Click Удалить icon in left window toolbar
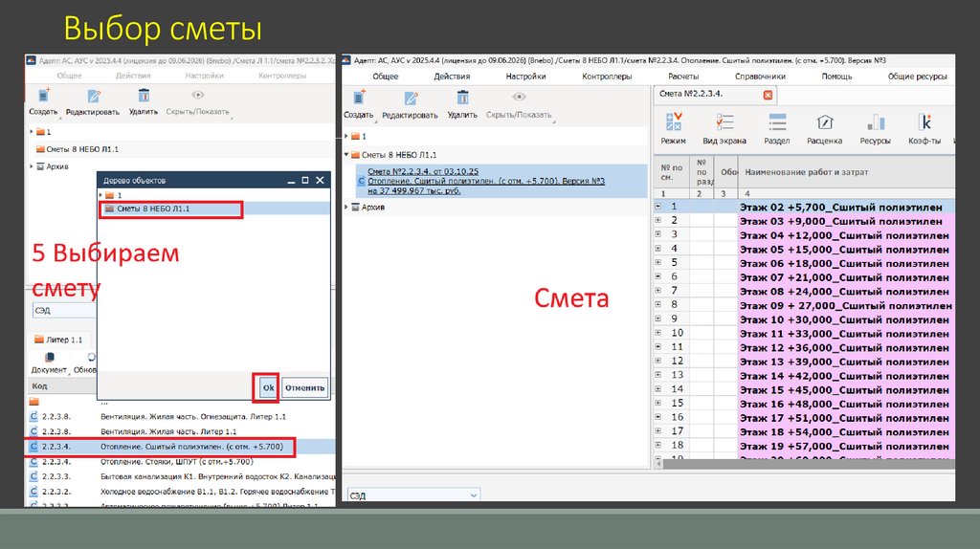The width and height of the screenshot is (980, 549). click(144, 95)
